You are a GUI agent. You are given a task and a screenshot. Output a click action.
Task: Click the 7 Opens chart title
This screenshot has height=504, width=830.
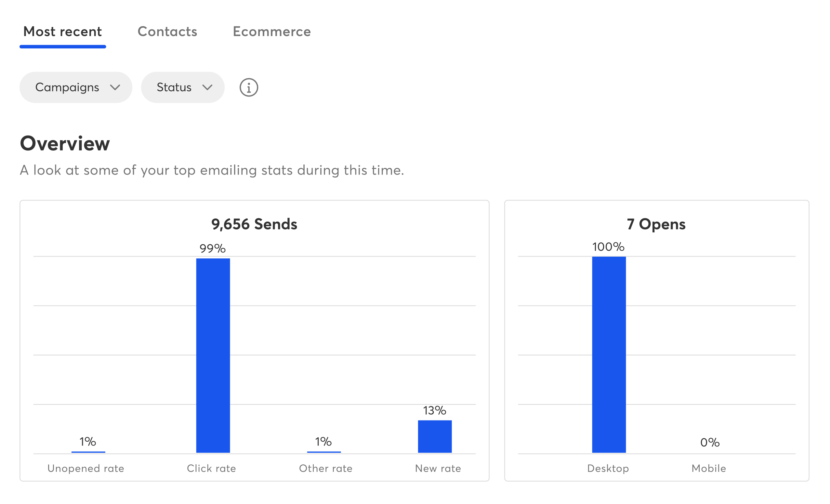(x=656, y=224)
